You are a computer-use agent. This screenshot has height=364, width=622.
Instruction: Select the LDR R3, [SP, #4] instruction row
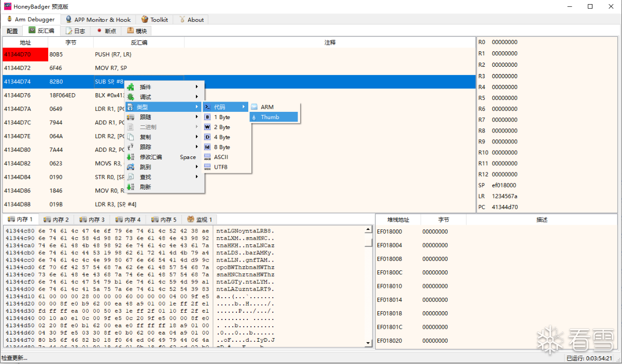click(x=239, y=204)
